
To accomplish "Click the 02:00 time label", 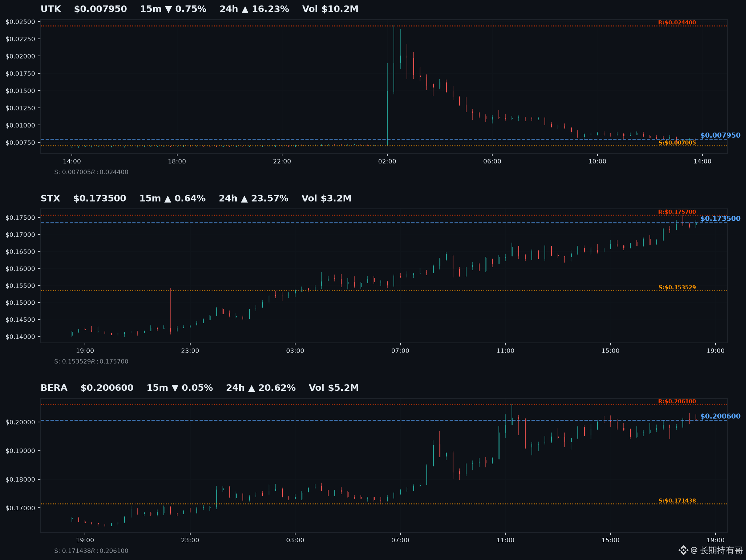I will 387,162.
